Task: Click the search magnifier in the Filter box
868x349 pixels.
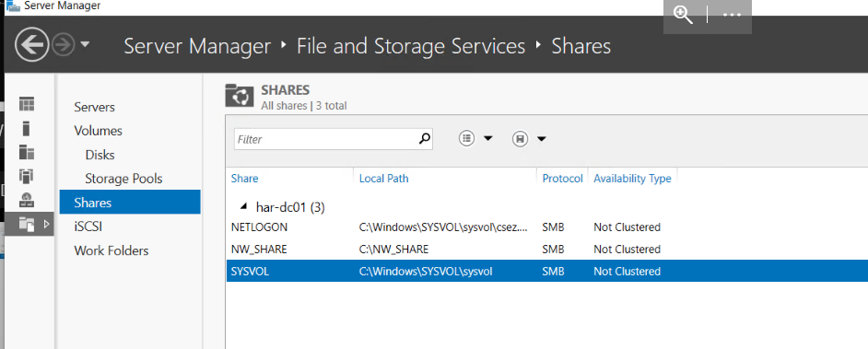Action: [x=424, y=139]
